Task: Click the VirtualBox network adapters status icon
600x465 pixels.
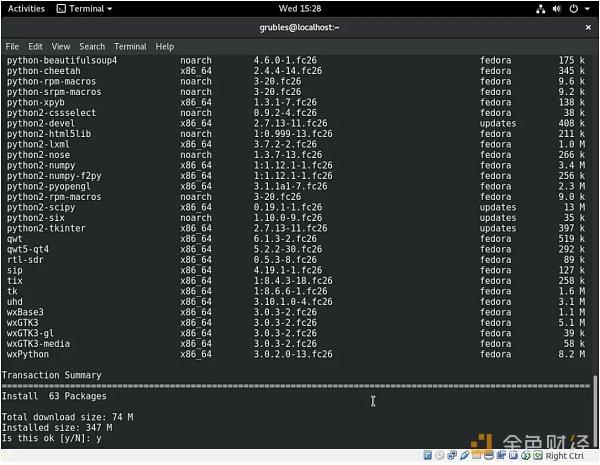Action: tap(452, 455)
